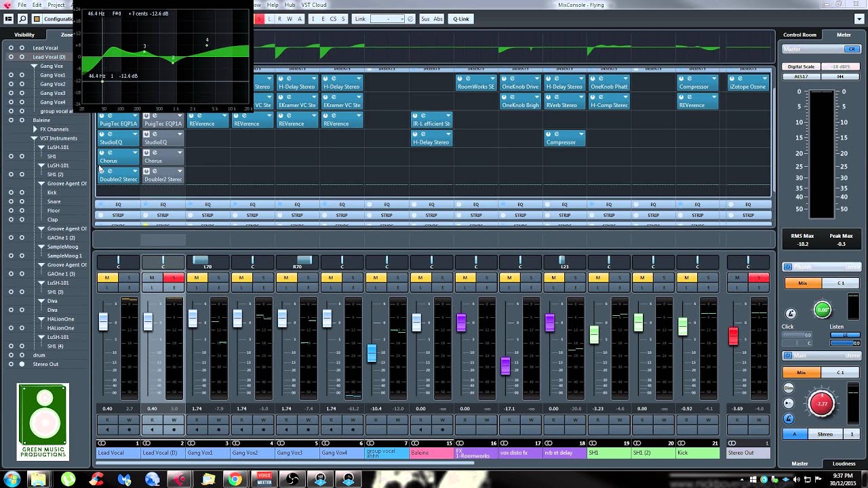Solo the Lead Vocal channel
This screenshot has width=868, height=488.
coord(129,278)
